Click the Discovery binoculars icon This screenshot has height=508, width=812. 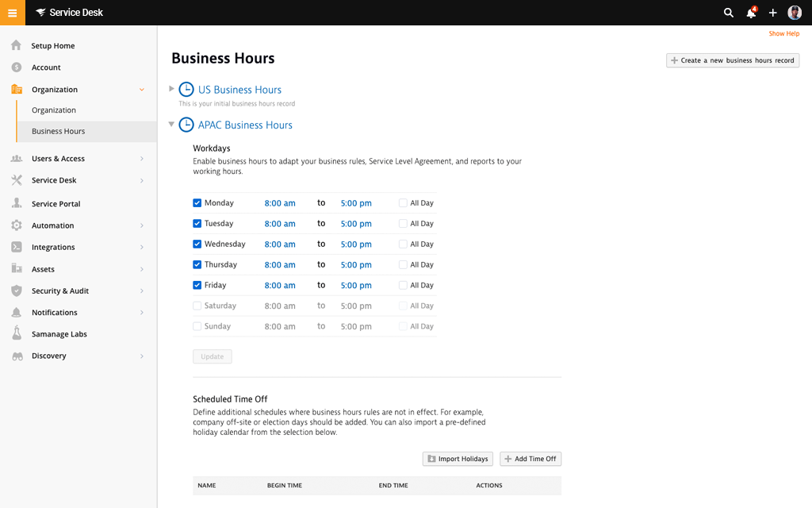click(17, 356)
